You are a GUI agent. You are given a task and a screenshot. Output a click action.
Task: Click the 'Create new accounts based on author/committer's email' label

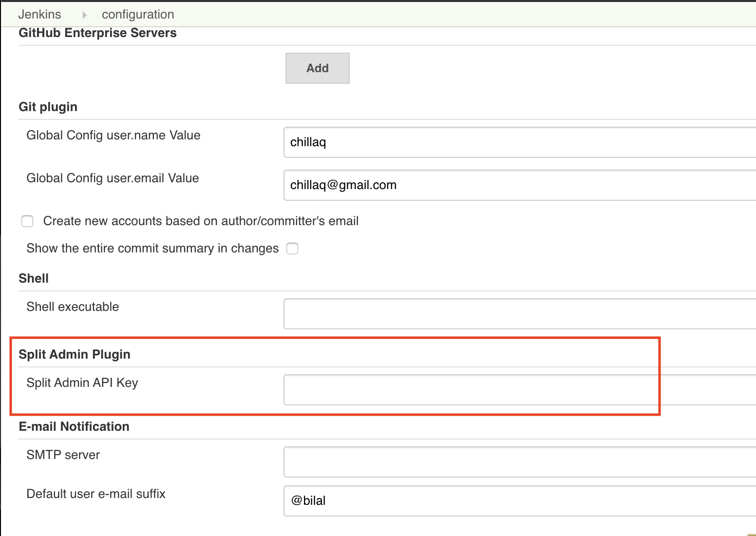(201, 221)
